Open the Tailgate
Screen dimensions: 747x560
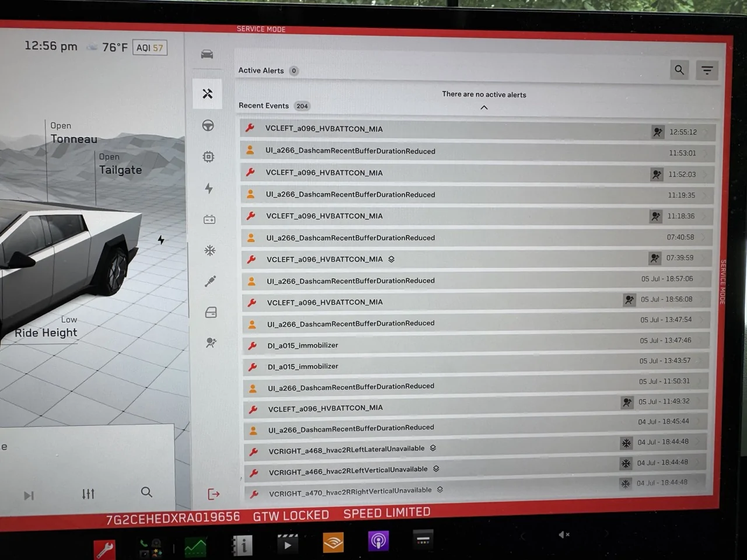coord(120,164)
